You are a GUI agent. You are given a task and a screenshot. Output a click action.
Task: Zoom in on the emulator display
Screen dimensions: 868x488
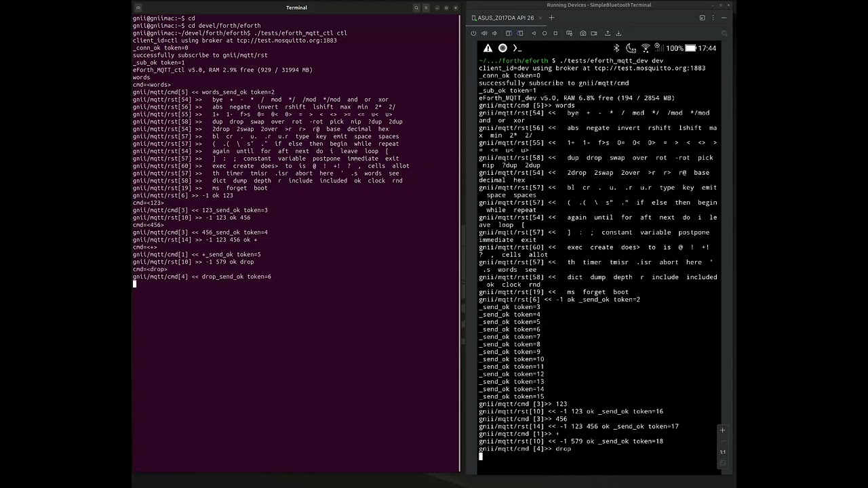pos(722,430)
